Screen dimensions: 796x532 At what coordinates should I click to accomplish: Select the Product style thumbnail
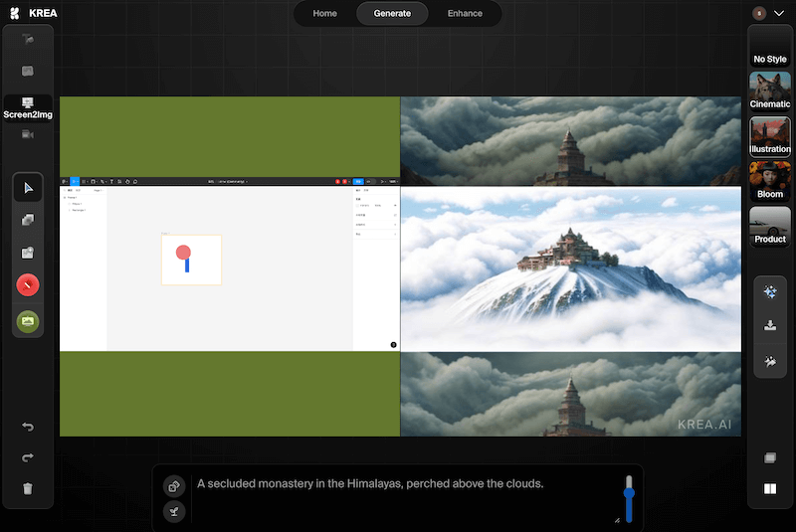(x=770, y=226)
